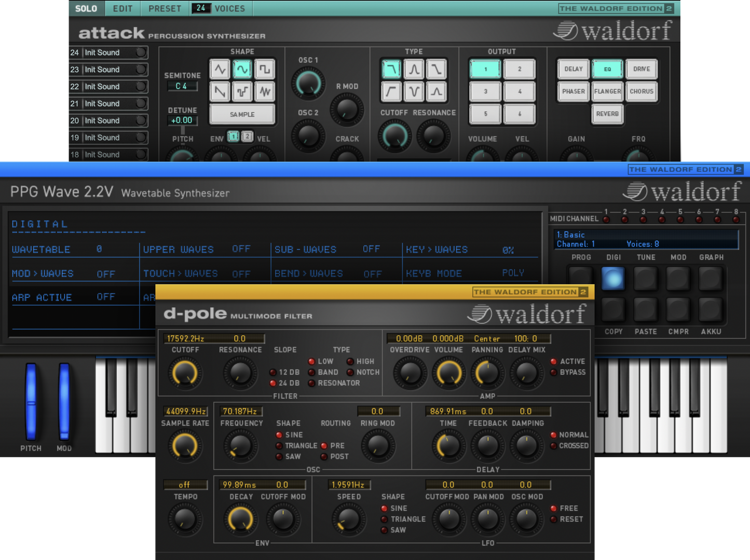Open the TEMPO field showing off on d-pole
750x560 pixels.
(x=185, y=484)
